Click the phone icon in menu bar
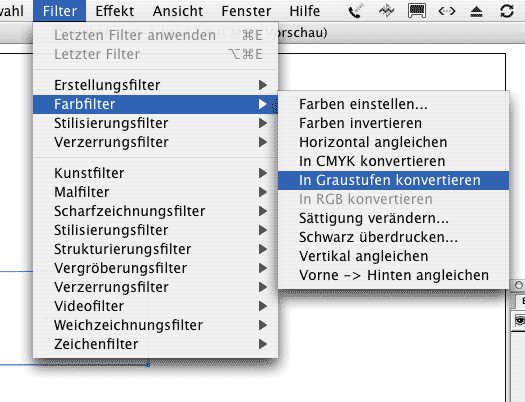Screen dimensions: 525x402 (355, 11)
